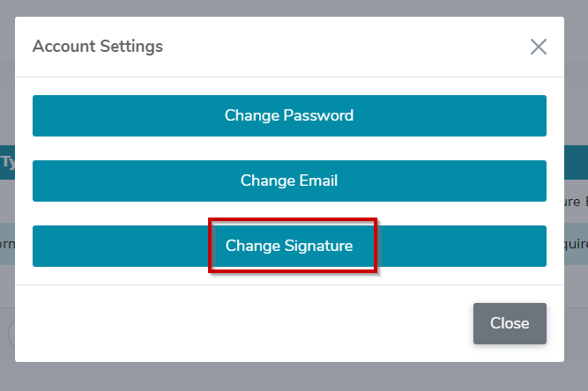Open the Change Password option
588x391 pixels.
click(289, 115)
